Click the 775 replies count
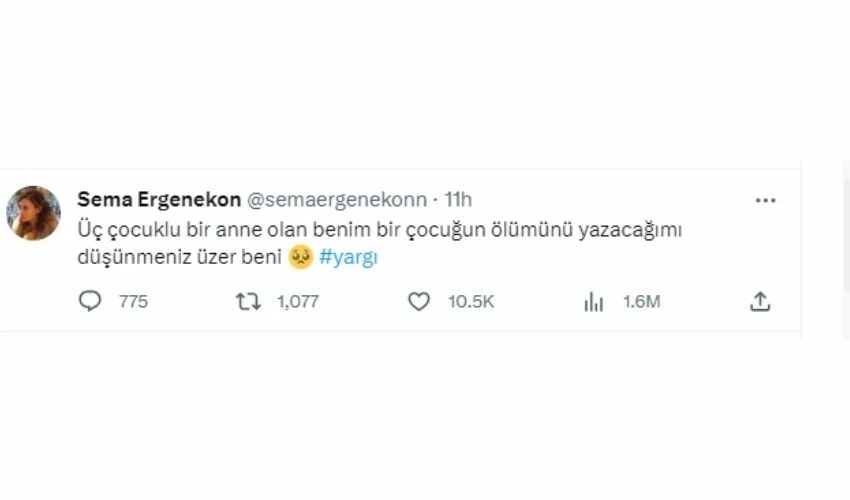 tap(133, 302)
